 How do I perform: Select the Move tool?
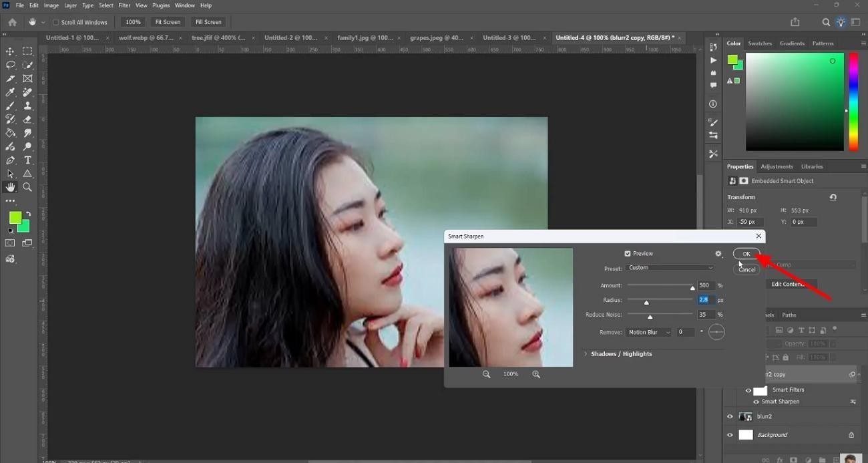coord(10,51)
